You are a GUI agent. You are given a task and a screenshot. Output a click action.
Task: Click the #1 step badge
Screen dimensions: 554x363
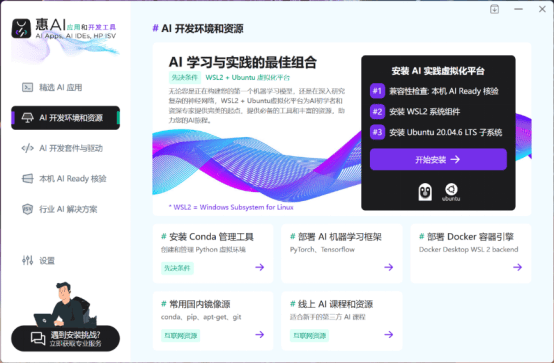377,91
